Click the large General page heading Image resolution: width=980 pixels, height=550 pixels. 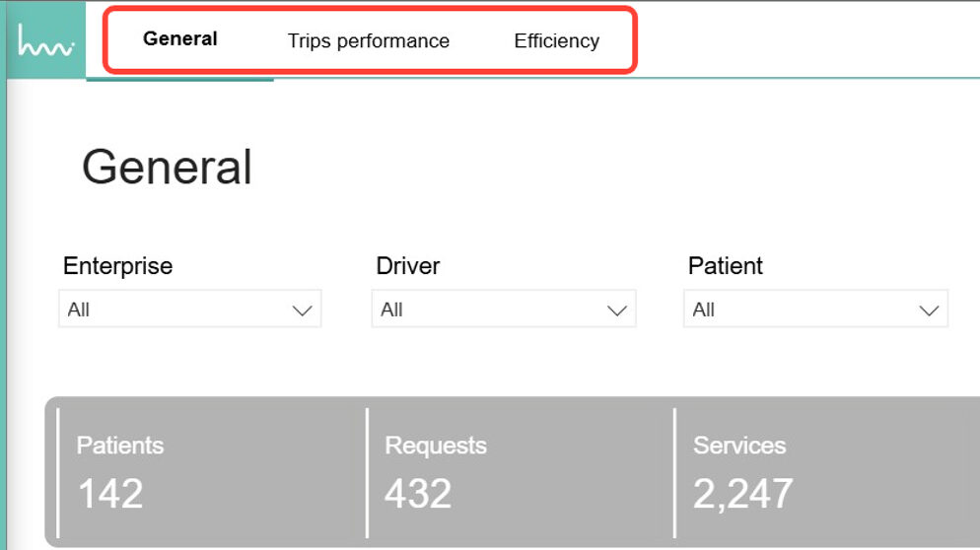pyautogui.click(x=167, y=167)
